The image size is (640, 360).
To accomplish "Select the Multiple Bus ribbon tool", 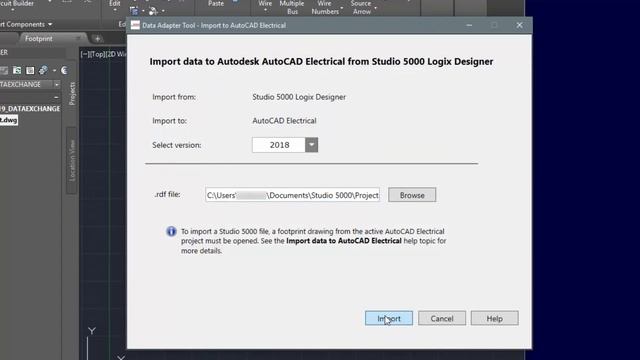I will 292,7.
